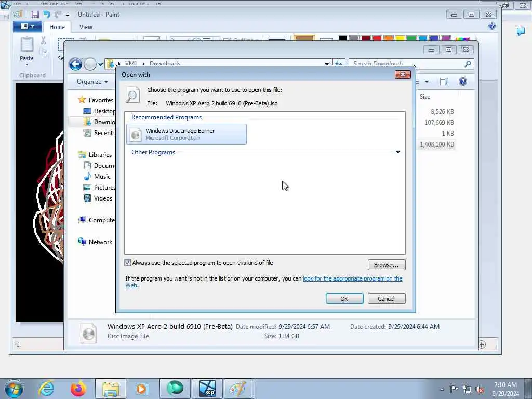Switch to Paint's View tab

pos(86,27)
